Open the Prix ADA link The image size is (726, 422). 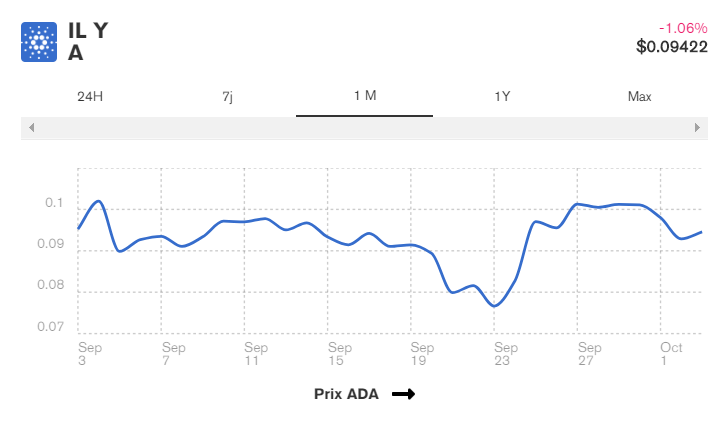coord(346,394)
